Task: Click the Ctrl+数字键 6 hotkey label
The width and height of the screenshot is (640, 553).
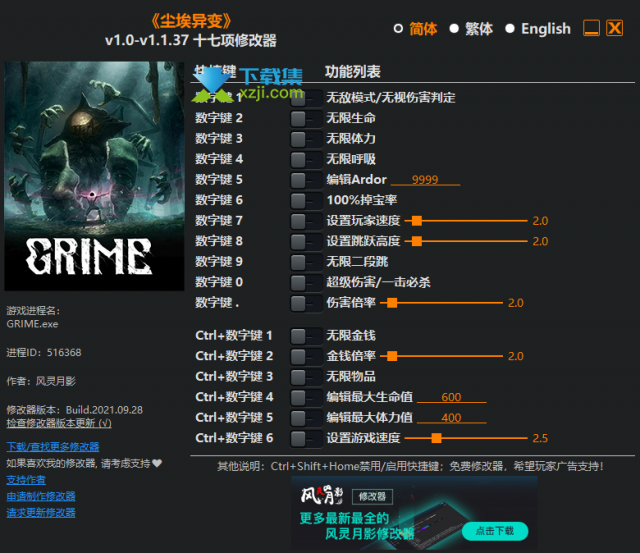Action: [234, 438]
